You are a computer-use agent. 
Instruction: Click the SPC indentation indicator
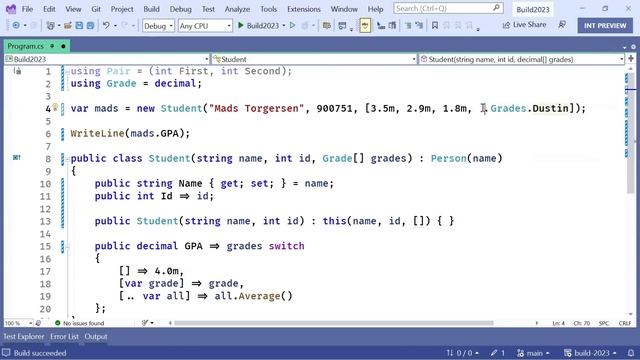coord(604,323)
